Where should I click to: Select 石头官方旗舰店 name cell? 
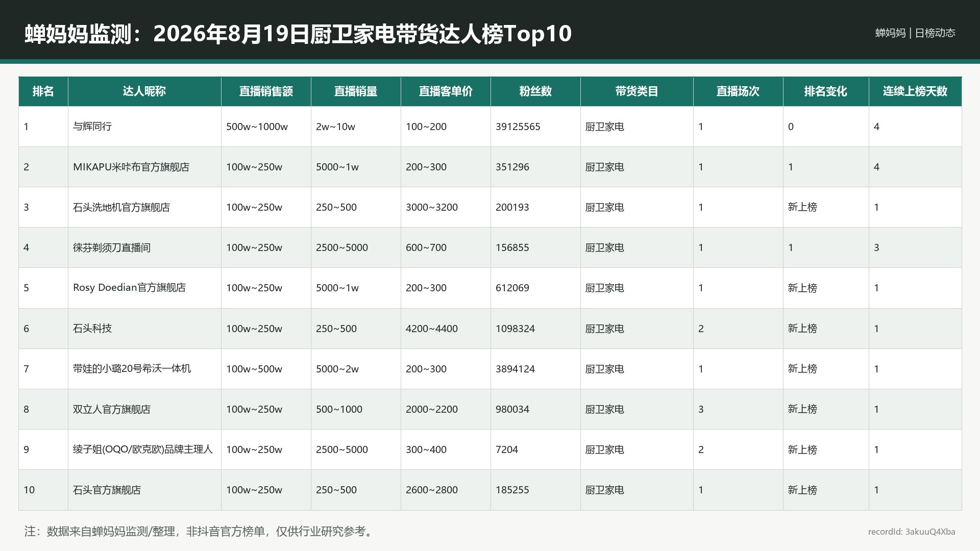(x=144, y=490)
